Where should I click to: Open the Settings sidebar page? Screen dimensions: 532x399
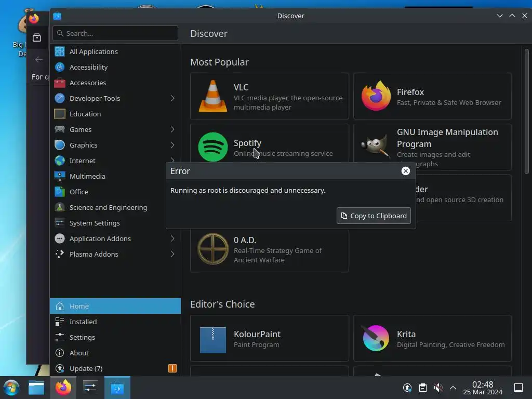tap(115, 337)
